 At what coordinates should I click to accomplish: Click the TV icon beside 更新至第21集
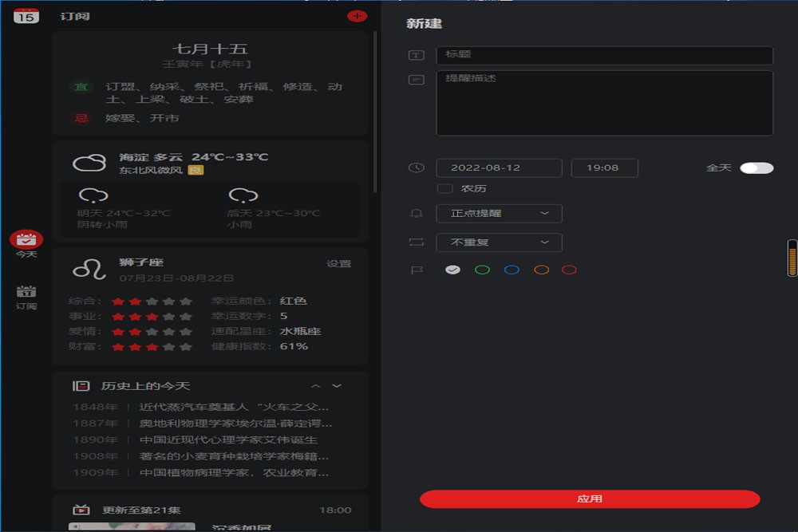coord(81,510)
